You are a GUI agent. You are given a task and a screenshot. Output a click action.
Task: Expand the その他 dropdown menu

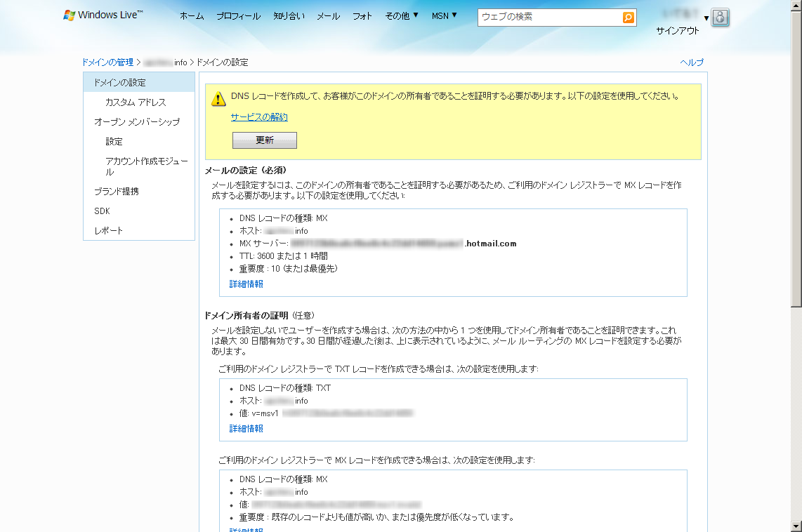click(402, 16)
